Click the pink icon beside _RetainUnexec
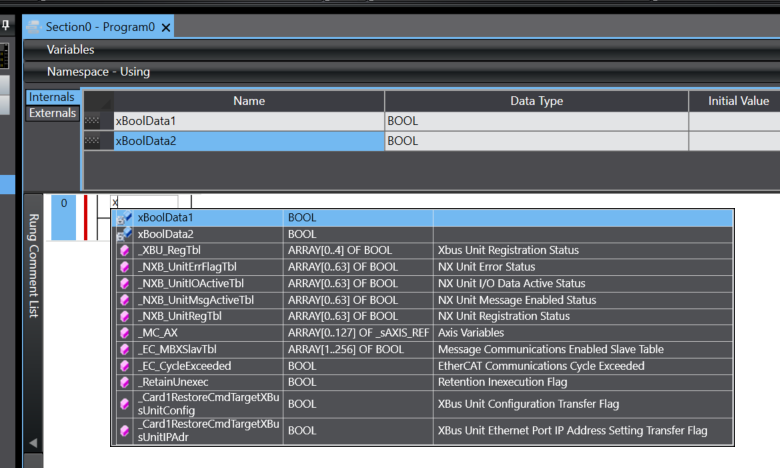 pyautogui.click(x=125, y=383)
